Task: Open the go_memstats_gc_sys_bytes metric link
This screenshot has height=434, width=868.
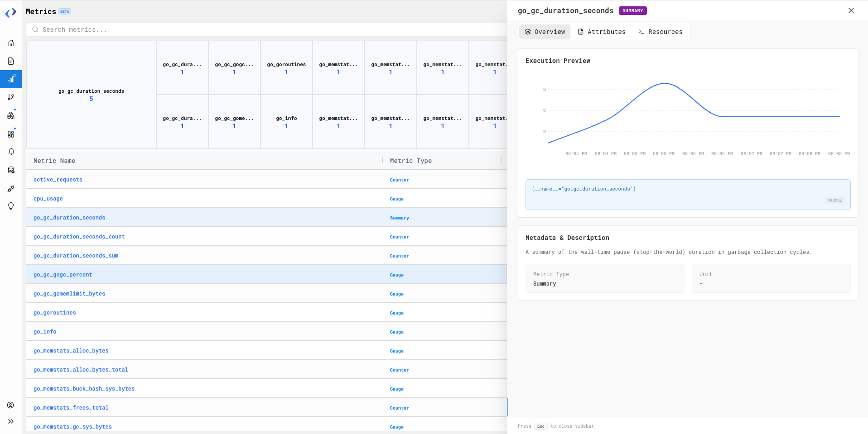Action: click(x=72, y=427)
